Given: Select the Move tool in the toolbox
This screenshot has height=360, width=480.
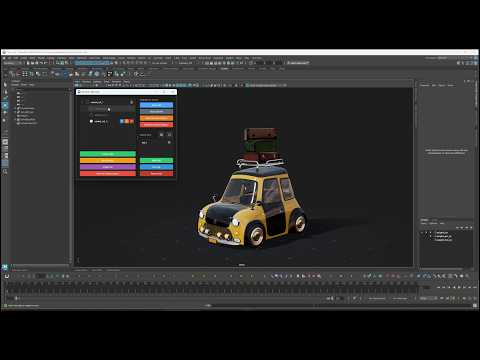Looking at the screenshot, I should pos(5,105).
